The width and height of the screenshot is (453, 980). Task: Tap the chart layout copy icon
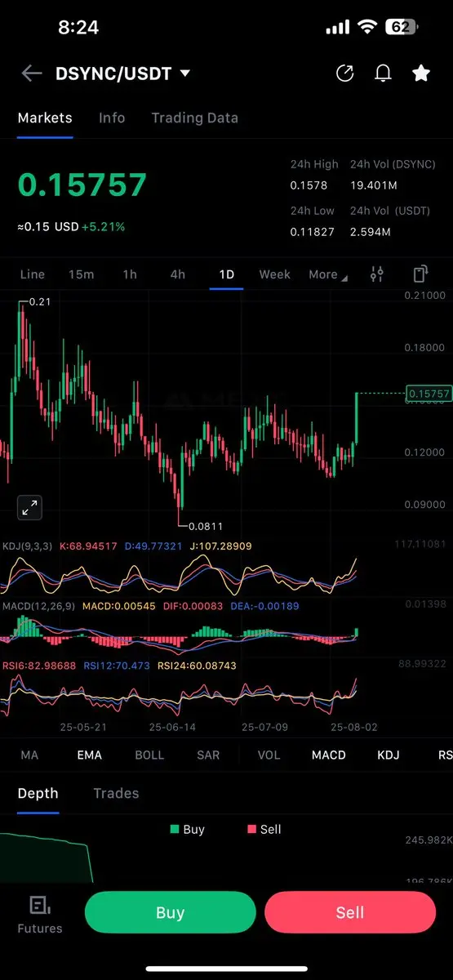tap(420, 274)
